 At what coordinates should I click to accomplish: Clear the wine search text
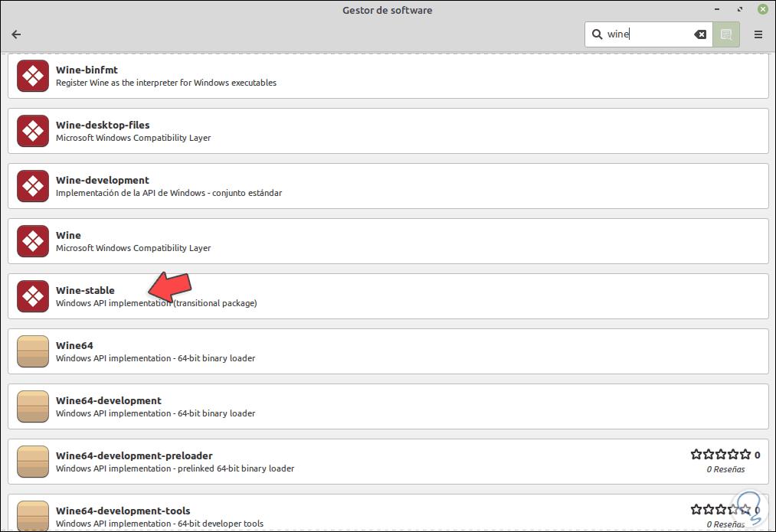click(x=700, y=34)
